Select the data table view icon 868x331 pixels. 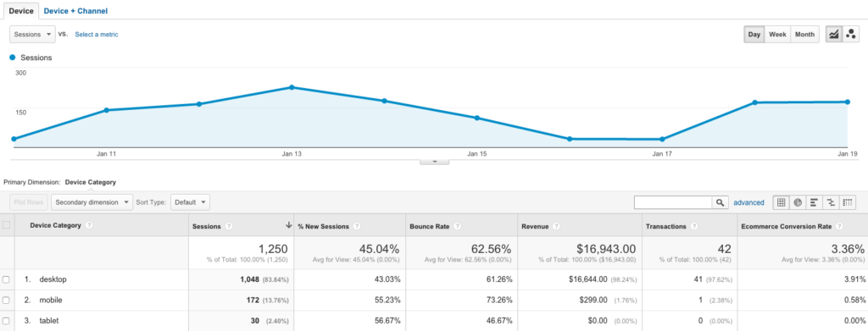pyautogui.click(x=781, y=202)
